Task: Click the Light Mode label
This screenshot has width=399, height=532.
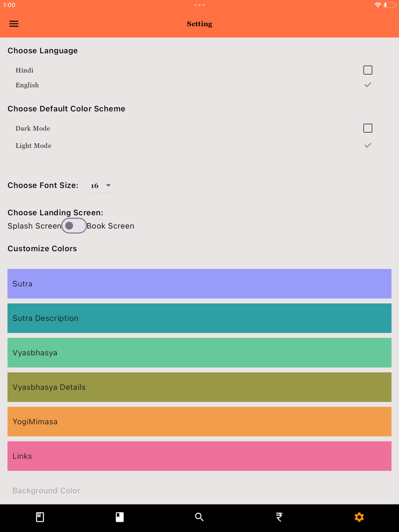Action: click(x=34, y=146)
